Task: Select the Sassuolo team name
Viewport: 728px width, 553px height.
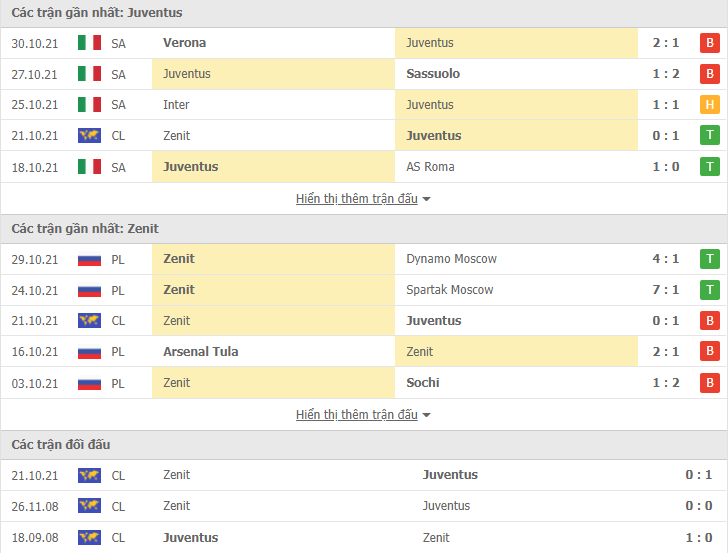Action: [x=433, y=74]
